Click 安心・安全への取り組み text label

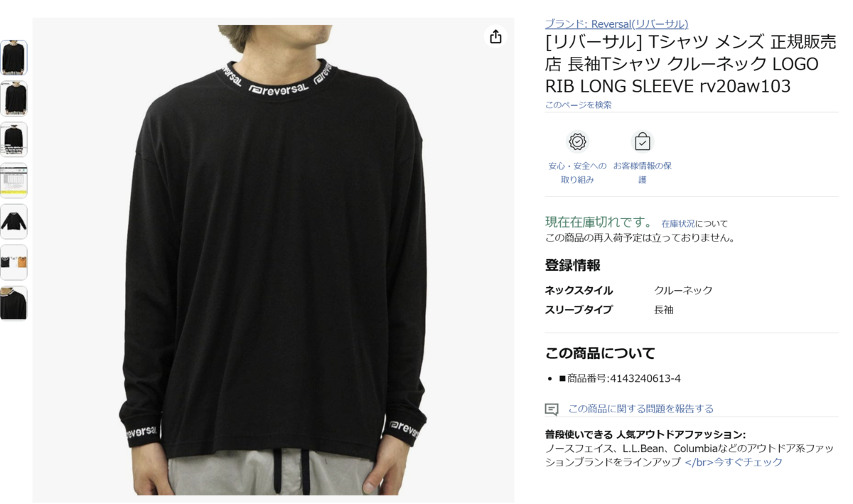(x=577, y=173)
